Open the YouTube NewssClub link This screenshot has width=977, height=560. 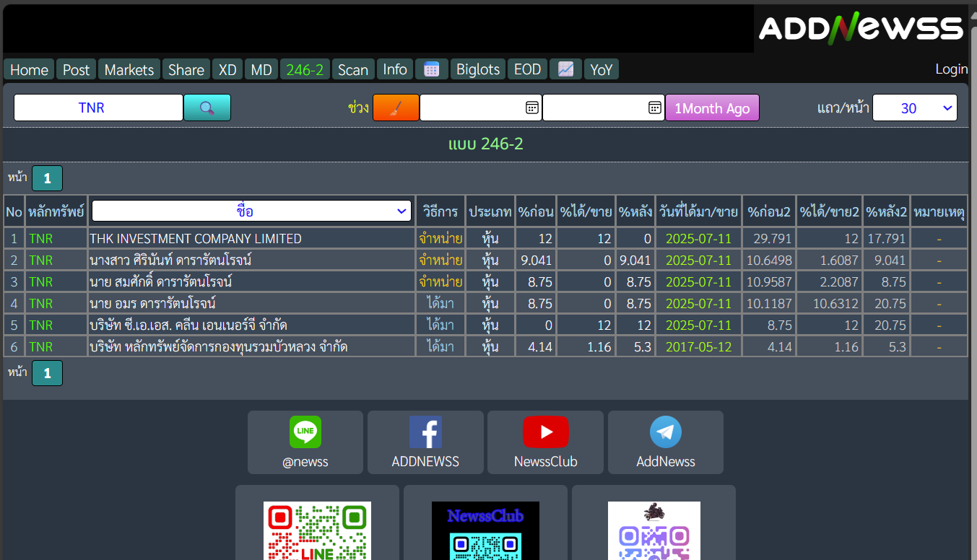coord(545,442)
